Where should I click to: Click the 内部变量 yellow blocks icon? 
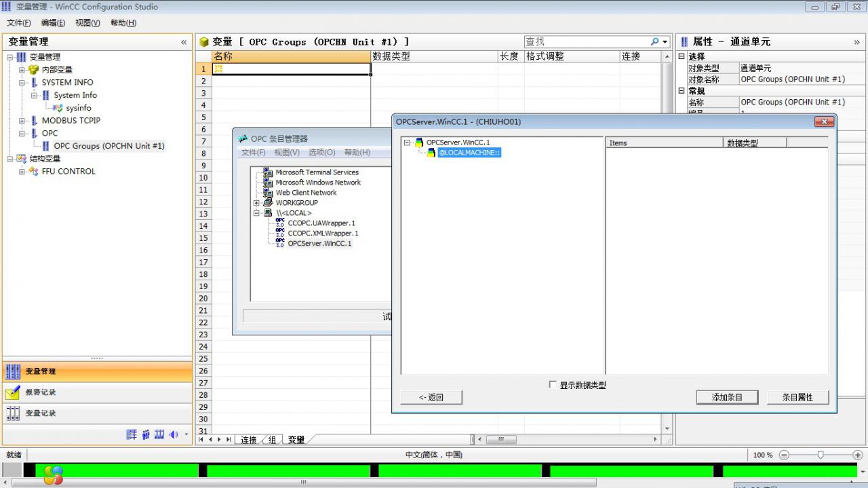click(34, 69)
